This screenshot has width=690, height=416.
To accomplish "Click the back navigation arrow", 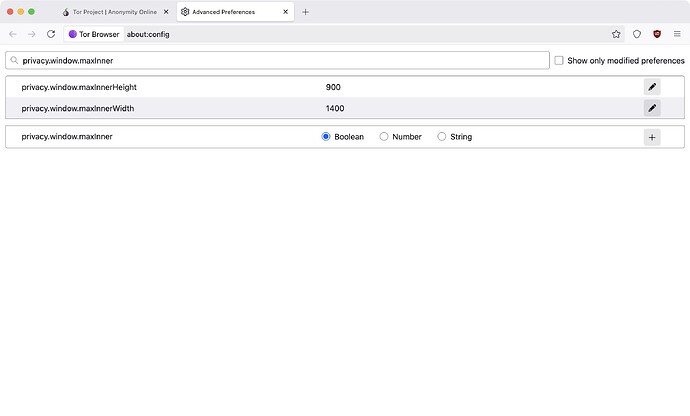I will pyautogui.click(x=13, y=34).
